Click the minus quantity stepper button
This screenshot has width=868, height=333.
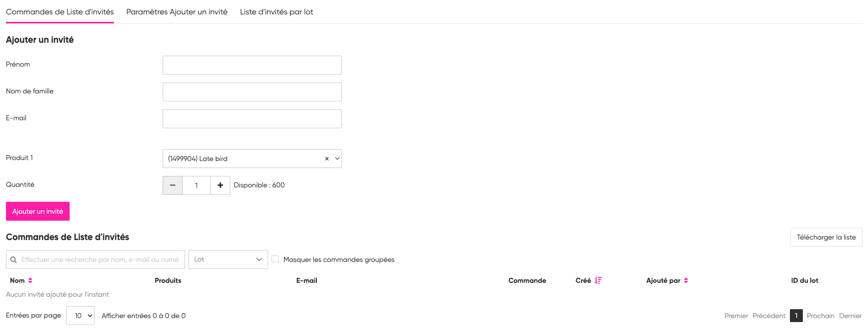173,185
